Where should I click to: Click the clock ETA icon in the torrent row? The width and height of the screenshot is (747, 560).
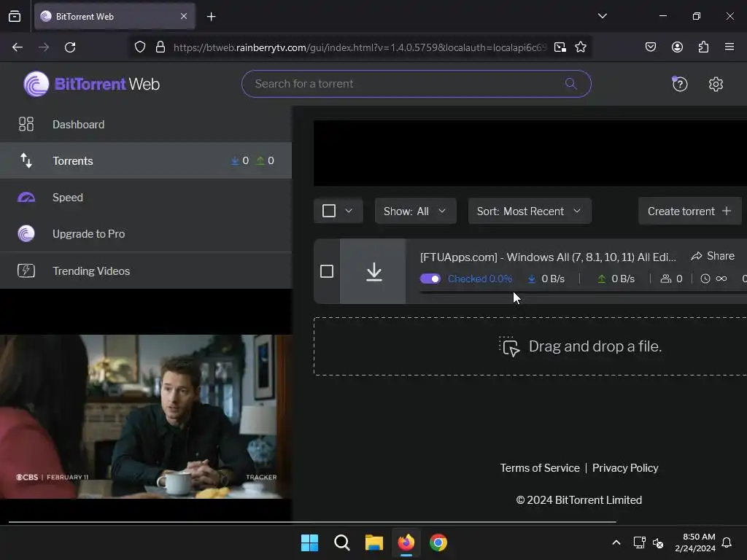pos(705,279)
